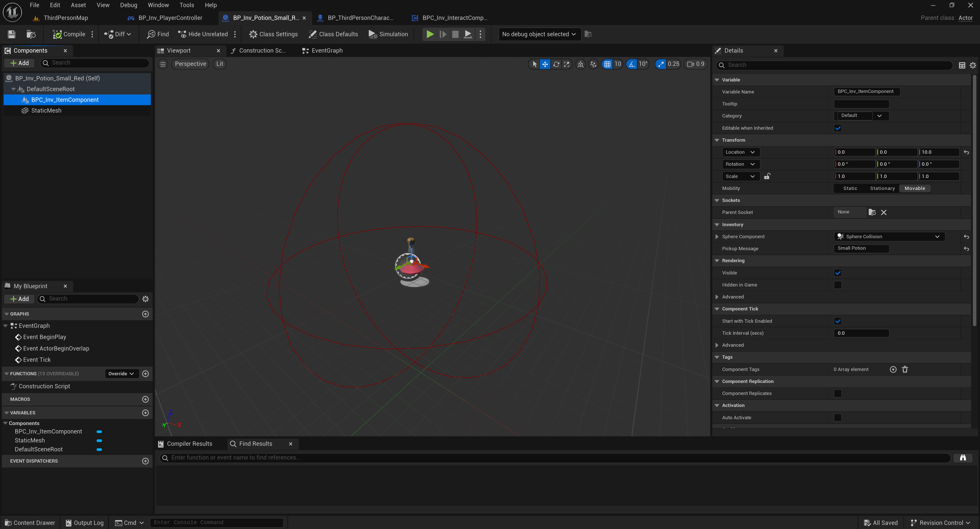Click the Pickup Message text field
Image resolution: width=980 pixels, height=529 pixels.
tap(861, 248)
